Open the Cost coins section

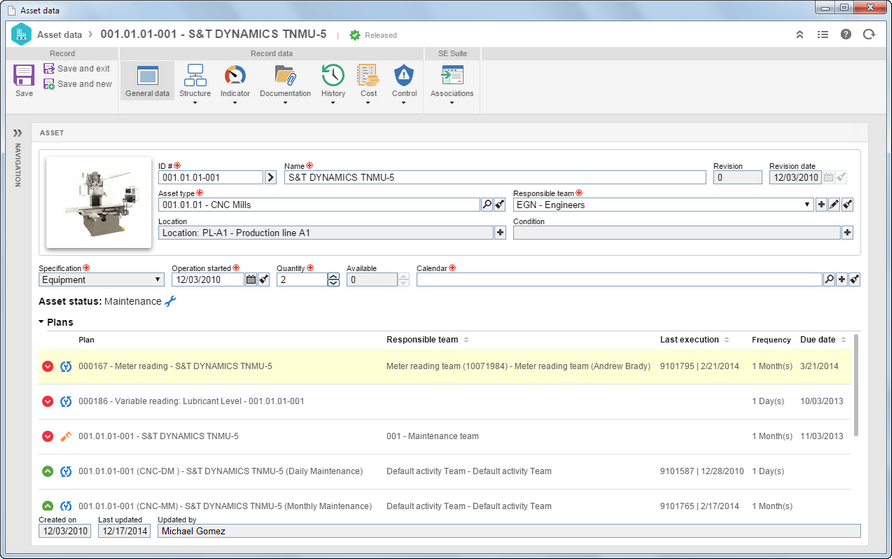[368, 80]
